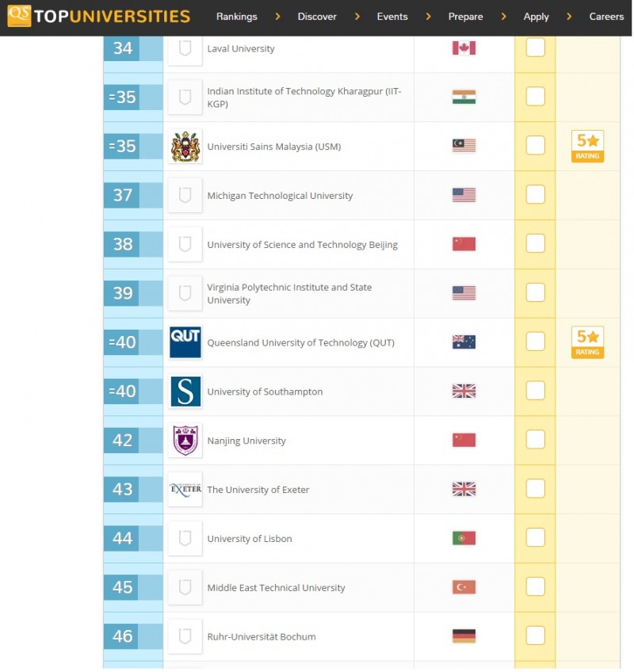Viewport: 634px width, 672px height.
Task: Tick the checkbox for Ruhr-Universität Bochum
Action: click(536, 636)
